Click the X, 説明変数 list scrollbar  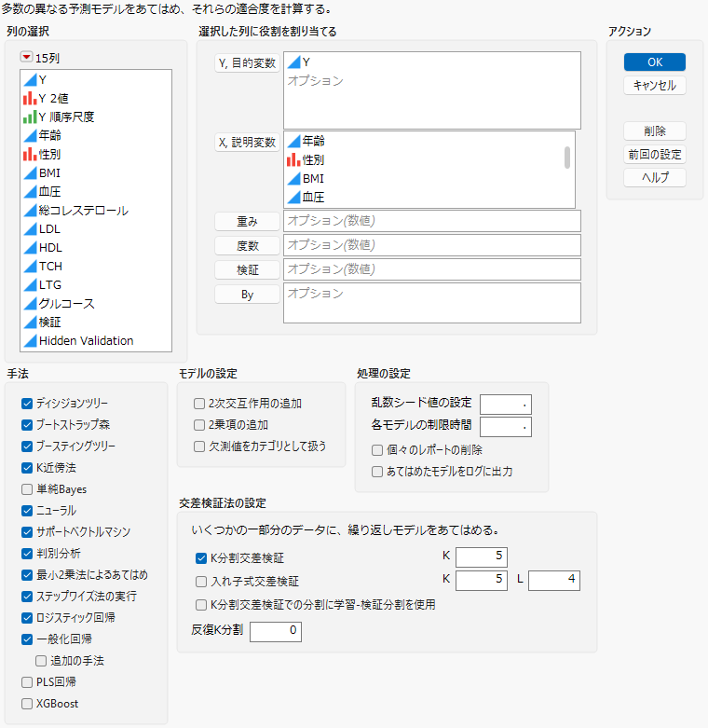567,158
